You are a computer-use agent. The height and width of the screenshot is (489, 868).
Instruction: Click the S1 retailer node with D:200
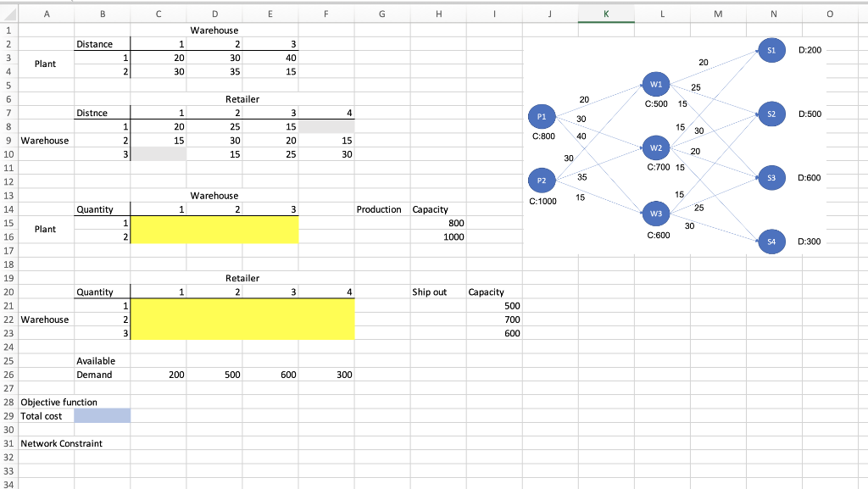[x=771, y=50]
